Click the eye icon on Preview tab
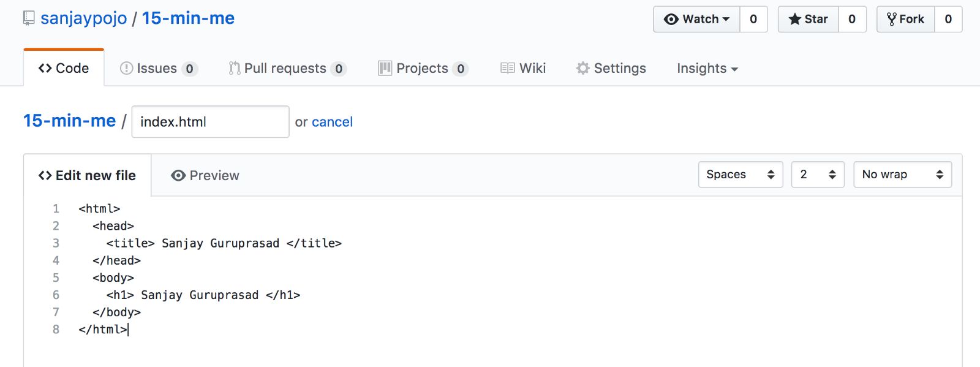 point(178,176)
